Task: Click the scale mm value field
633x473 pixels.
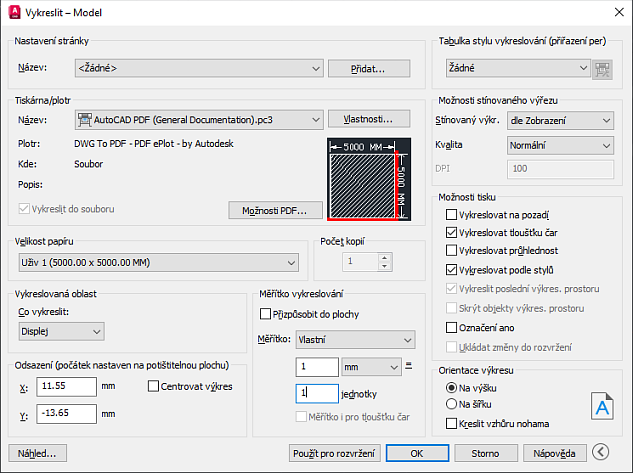Action: [x=317, y=367]
